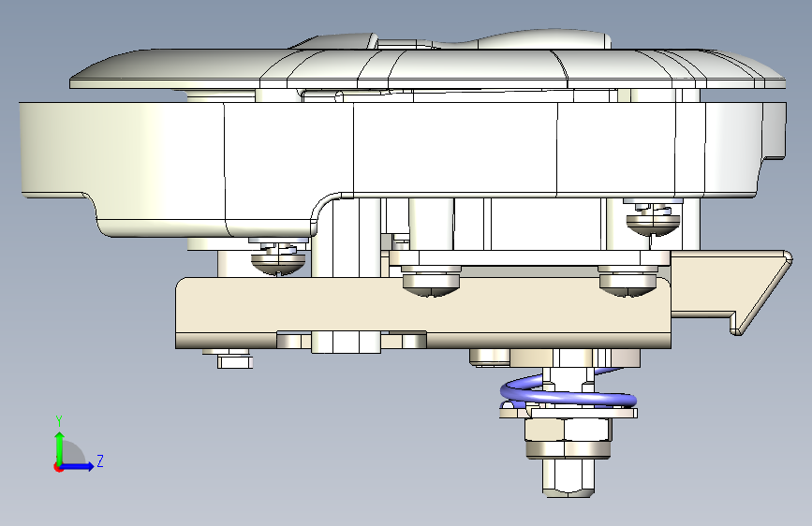This screenshot has width=812, height=526.
Task: Select the bolt end below the hex nut
Action: (568, 478)
